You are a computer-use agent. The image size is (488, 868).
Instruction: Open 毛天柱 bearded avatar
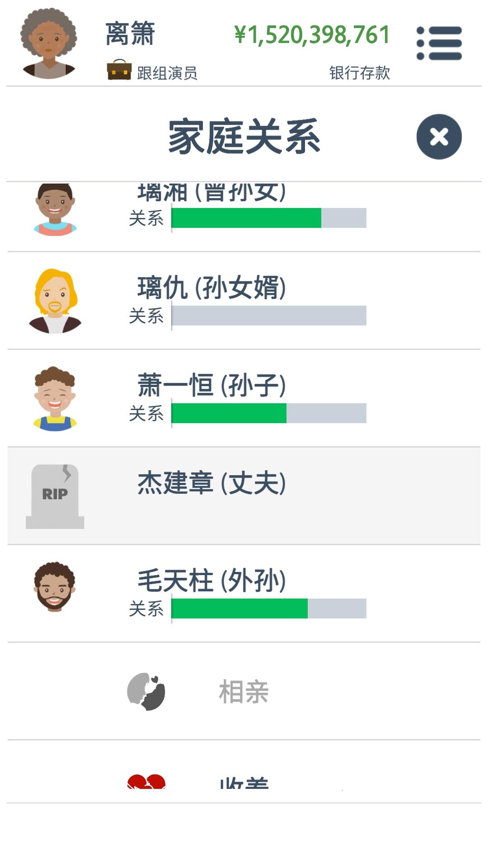click(x=55, y=587)
